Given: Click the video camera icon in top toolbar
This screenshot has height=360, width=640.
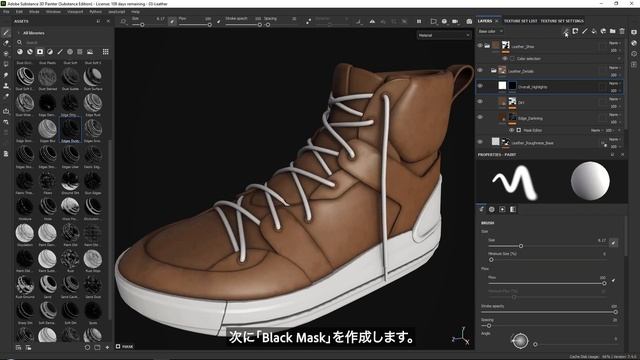Looking at the screenshot, I should tap(455, 21).
